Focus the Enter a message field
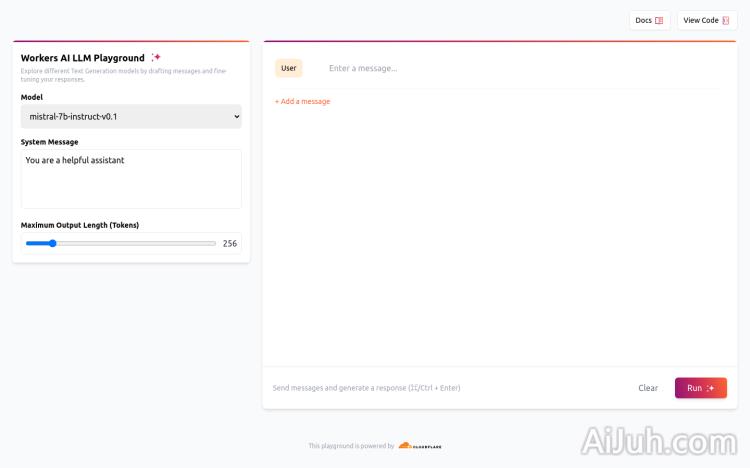 pyautogui.click(x=520, y=68)
